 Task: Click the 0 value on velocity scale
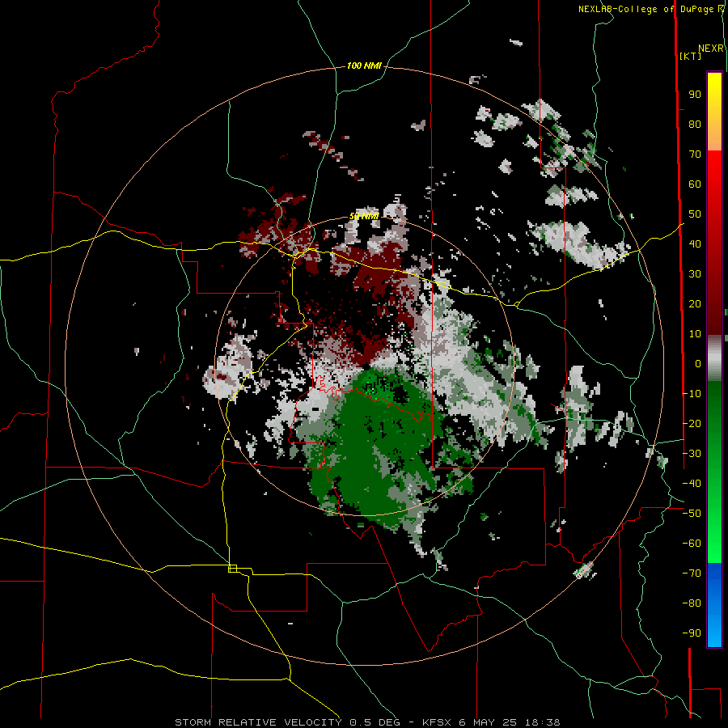698,364
